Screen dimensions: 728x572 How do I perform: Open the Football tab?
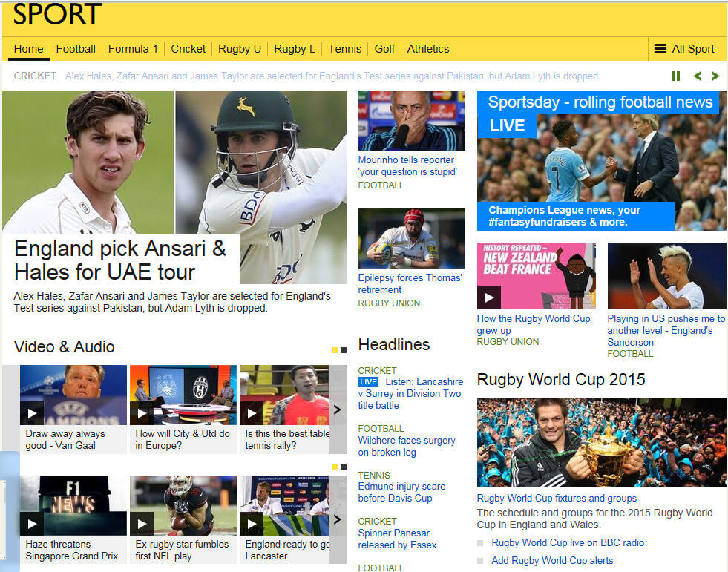pyautogui.click(x=76, y=49)
